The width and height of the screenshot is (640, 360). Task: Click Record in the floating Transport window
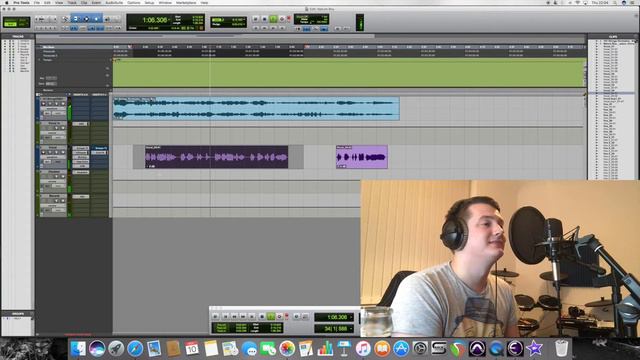(x=280, y=317)
